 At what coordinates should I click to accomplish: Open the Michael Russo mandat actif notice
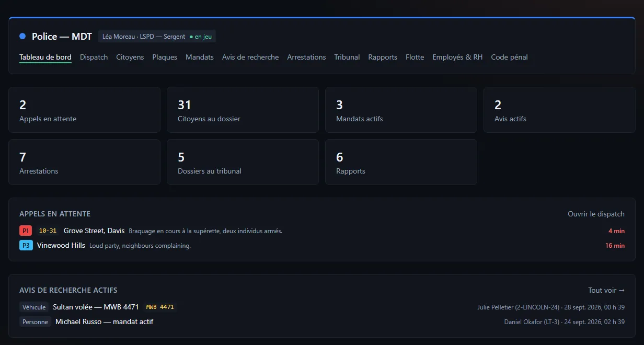coord(105,321)
